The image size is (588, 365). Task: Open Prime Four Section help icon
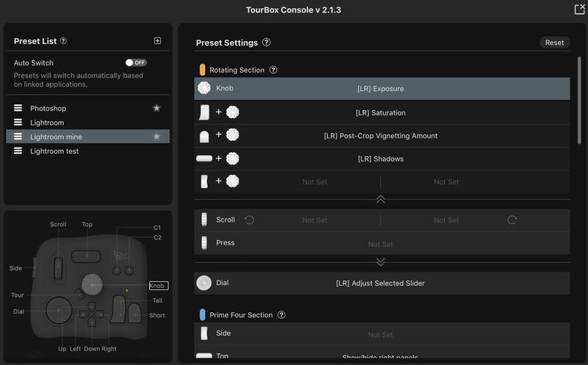[x=282, y=315]
